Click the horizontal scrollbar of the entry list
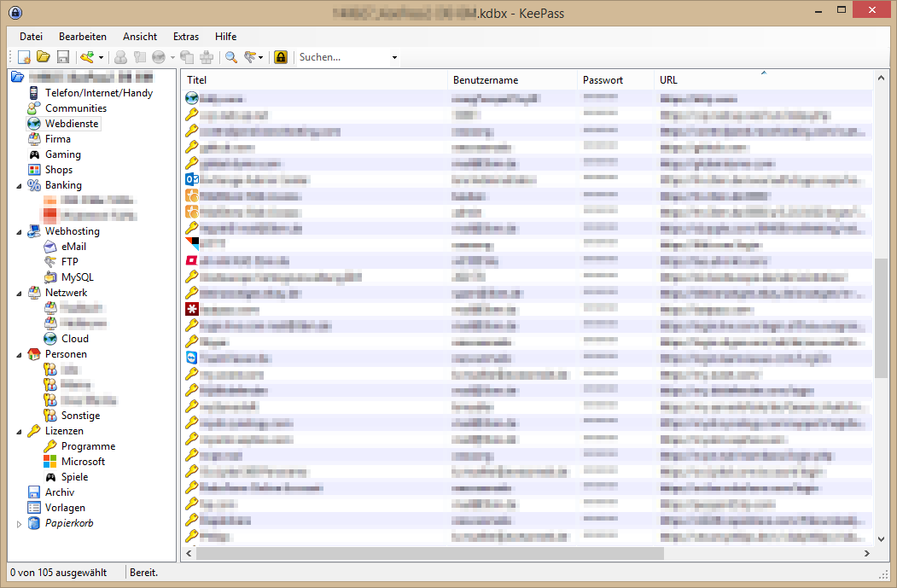 pos(430,554)
